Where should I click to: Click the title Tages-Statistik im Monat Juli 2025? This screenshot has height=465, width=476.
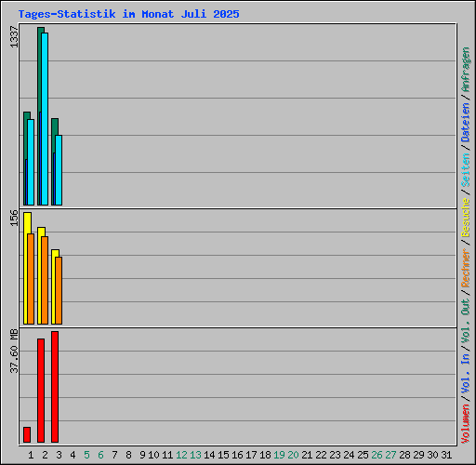tap(128, 14)
